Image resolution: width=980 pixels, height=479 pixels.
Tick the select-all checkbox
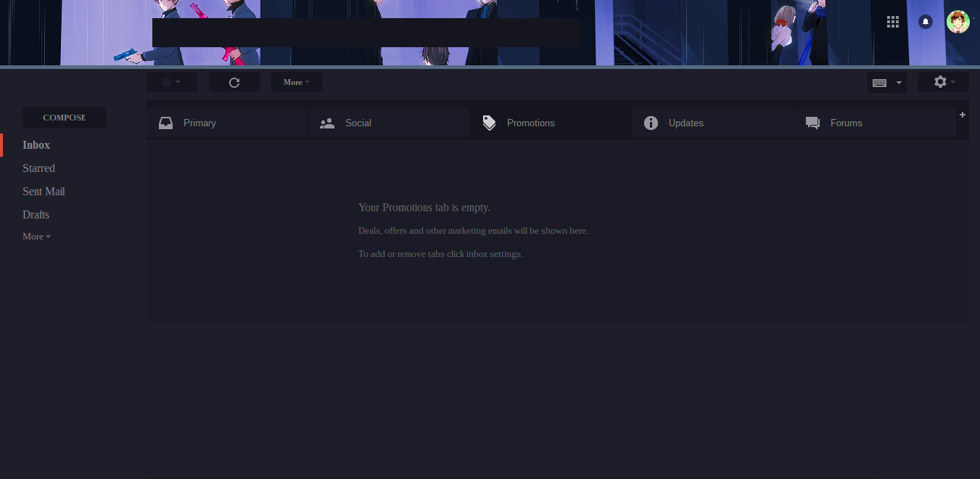[x=166, y=83]
